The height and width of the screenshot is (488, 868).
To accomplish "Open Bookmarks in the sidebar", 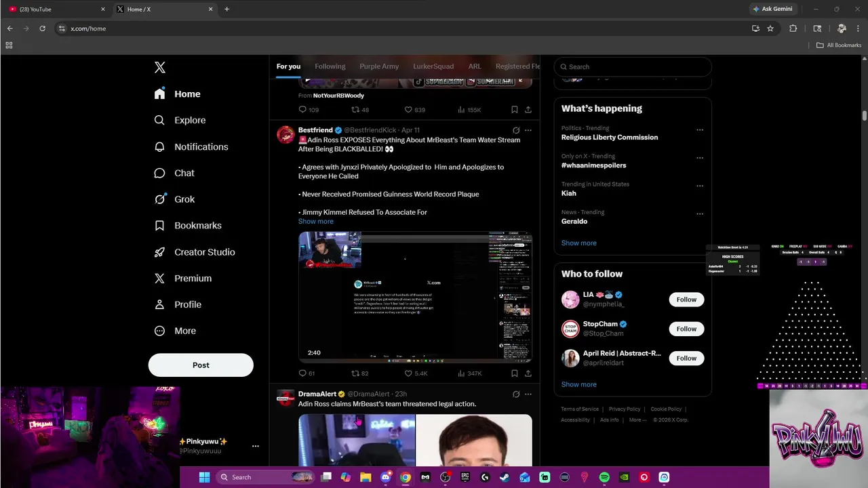I will tap(188, 226).
